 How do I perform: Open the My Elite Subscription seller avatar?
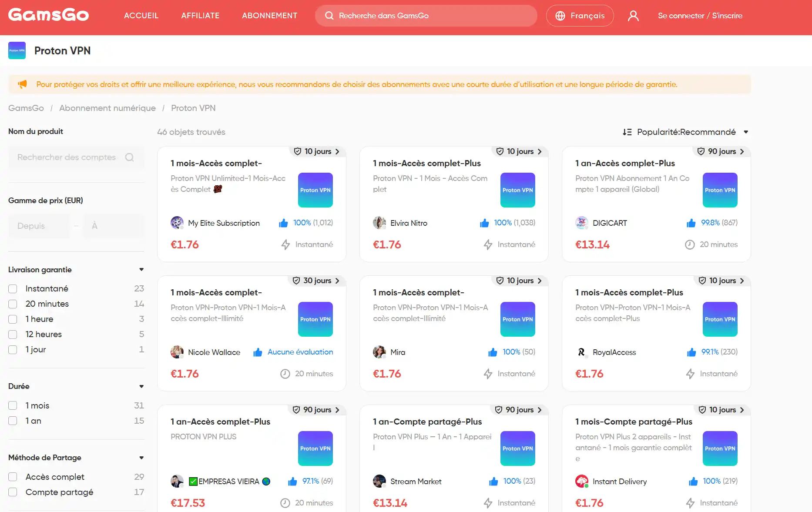[x=177, y=223]
